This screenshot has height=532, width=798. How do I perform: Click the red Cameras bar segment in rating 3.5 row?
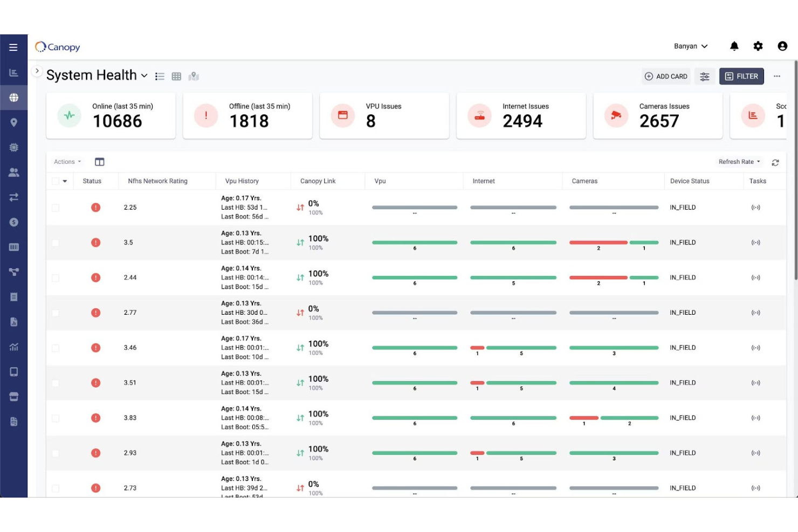pyautogui.click(x=598, y=243)
